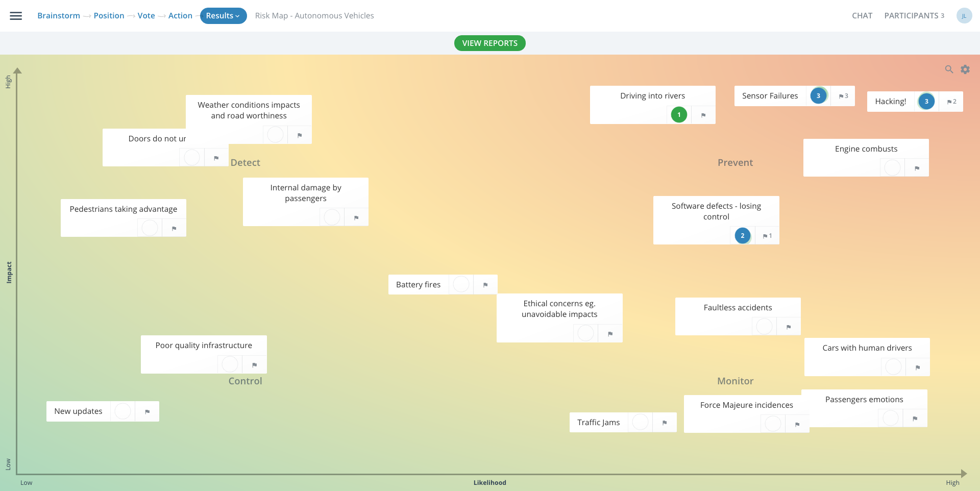Open the Results dropdown
980x491 pixels.
223,15
